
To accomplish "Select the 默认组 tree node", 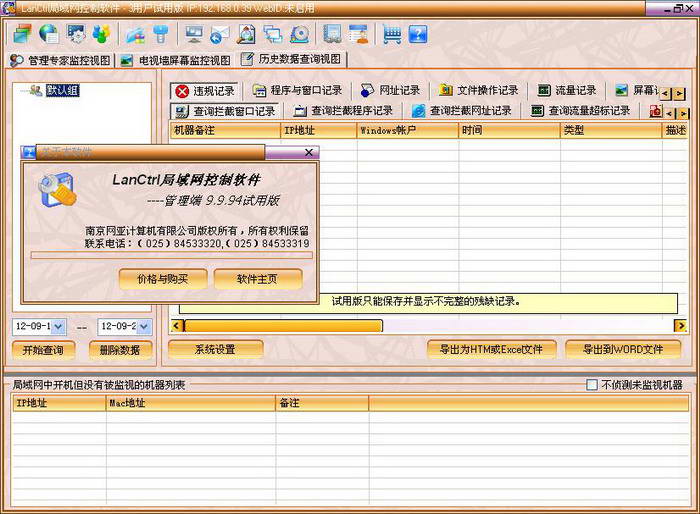I will [x=62, y=91].
